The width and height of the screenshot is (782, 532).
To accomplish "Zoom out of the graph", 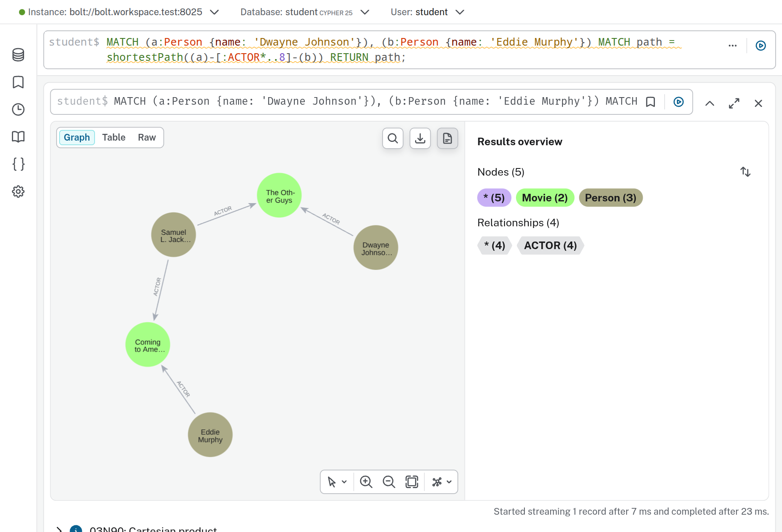I will [x=389, y=482].
